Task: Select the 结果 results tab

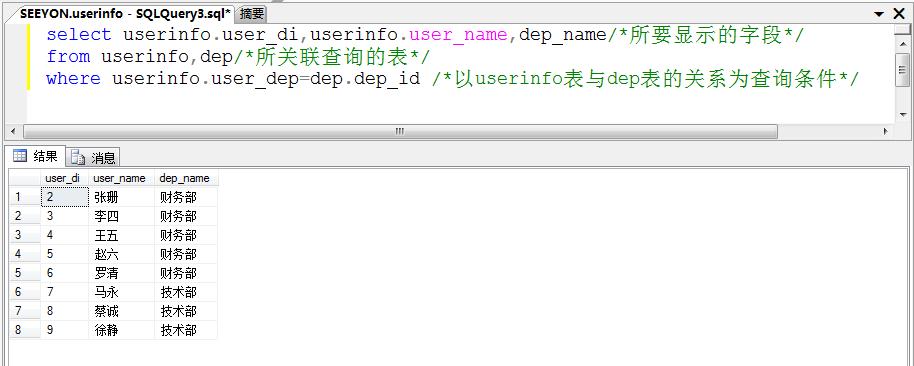Action: pyautogui.click(x=36, y=156)
